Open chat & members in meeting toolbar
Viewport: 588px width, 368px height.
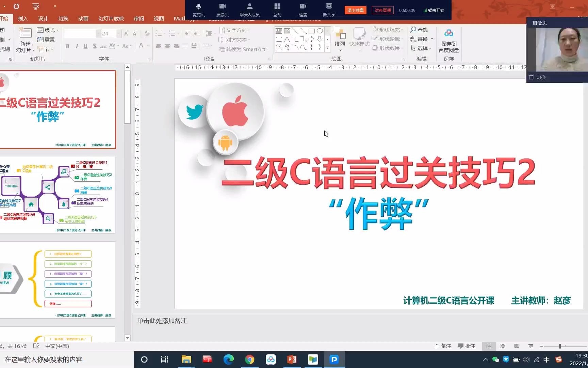(x=249, y=10)
